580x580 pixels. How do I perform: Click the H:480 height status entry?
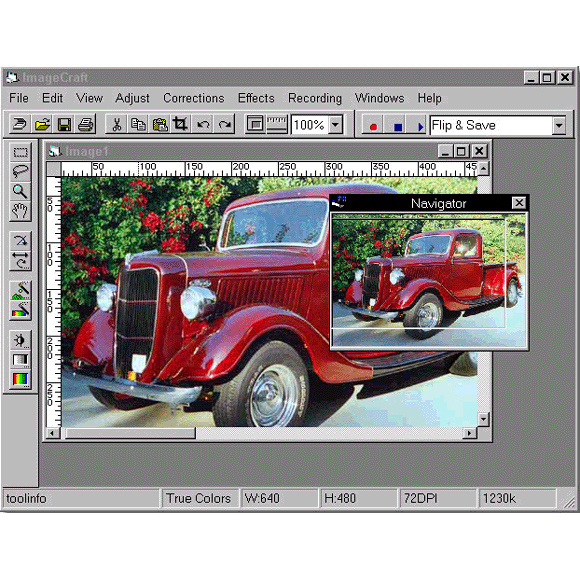(x=359, y=498)
